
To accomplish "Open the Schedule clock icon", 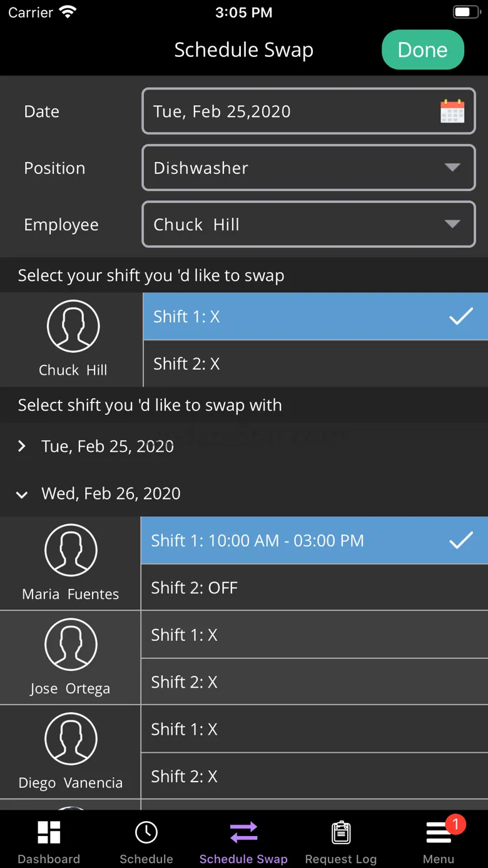I will click(146, 833).
